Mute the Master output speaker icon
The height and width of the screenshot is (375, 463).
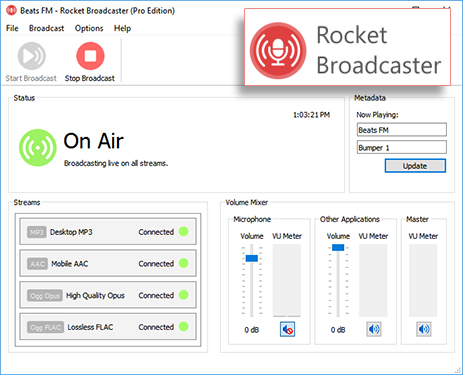click(x=424, y=329)
